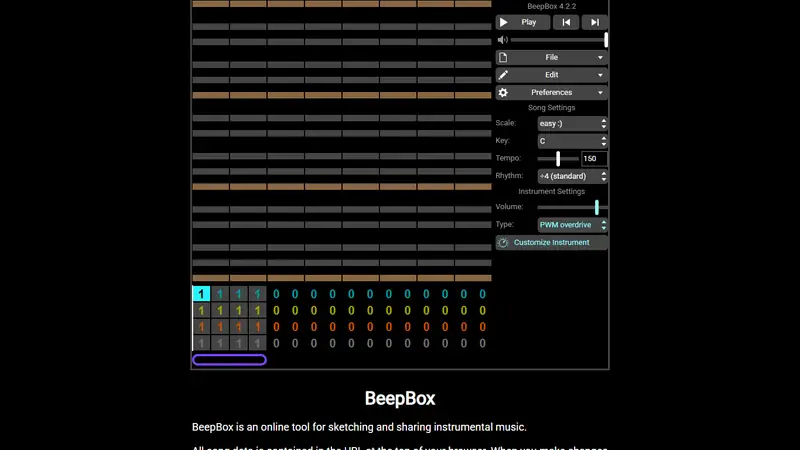800x450 pixels.
Task: Select last 0 cell in gray channel row
Action: tap(482, 343)
